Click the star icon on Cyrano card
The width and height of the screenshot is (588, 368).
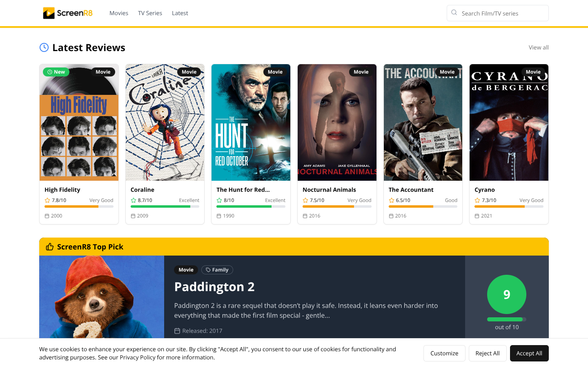pyautogui.click(x=477, y=200)
